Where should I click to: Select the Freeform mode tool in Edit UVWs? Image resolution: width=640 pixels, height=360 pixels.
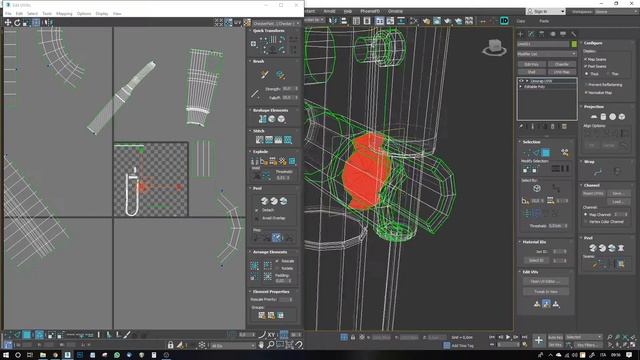[36, 23]
